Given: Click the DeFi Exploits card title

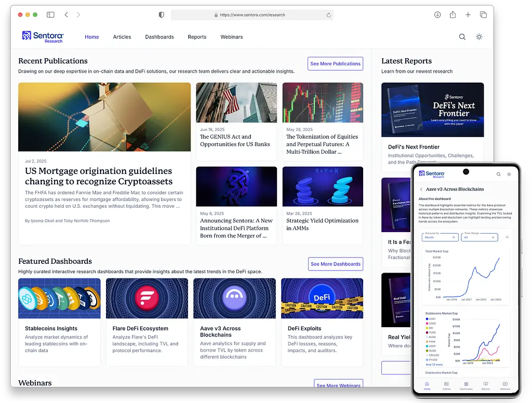Looking at the screenshot, I should coord(304,328).
